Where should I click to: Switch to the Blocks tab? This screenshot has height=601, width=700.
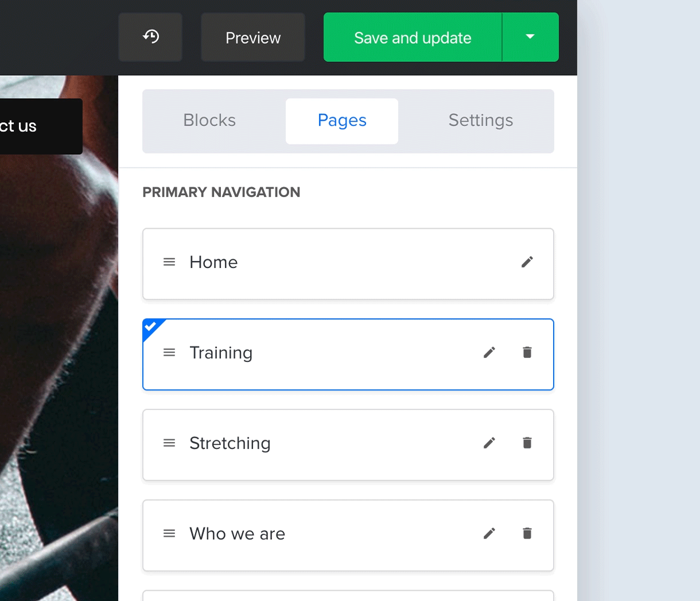209,120
